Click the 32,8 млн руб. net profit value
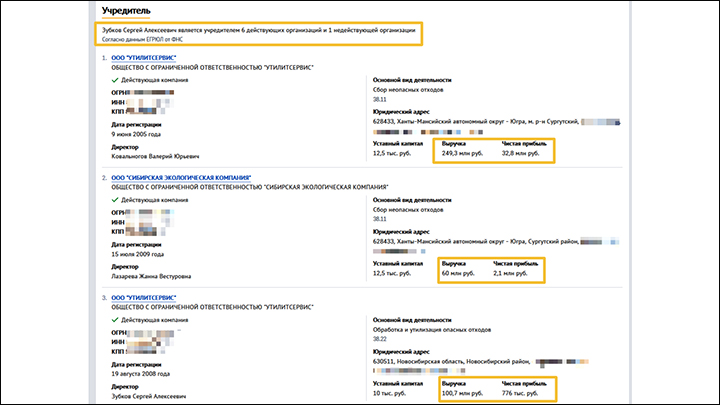This screenshot has height=405, width=720. pyautogui.click(x=523, y=153)
